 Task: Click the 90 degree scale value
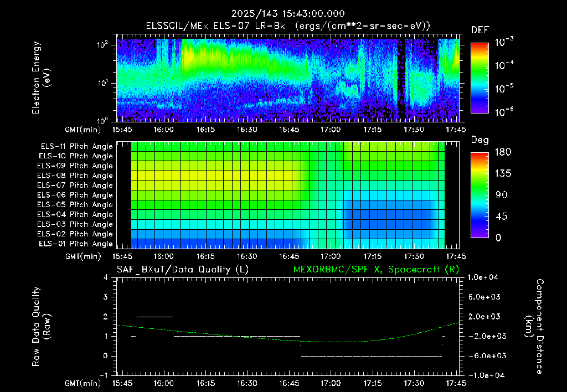pyautogui.click(x=502, y=195)
